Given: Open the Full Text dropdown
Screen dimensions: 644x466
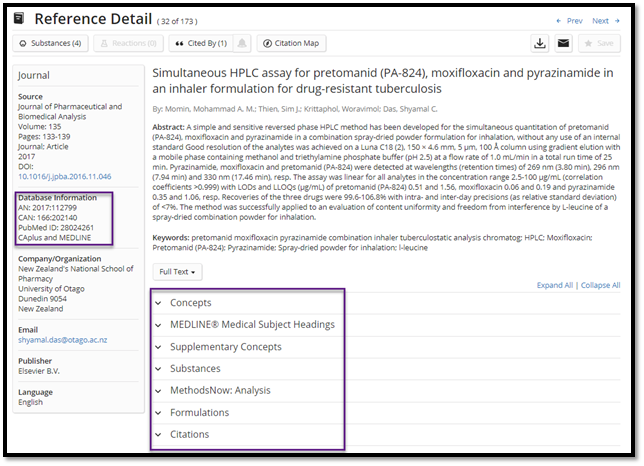Looking at the screenshot, I should tap(177, 272).
